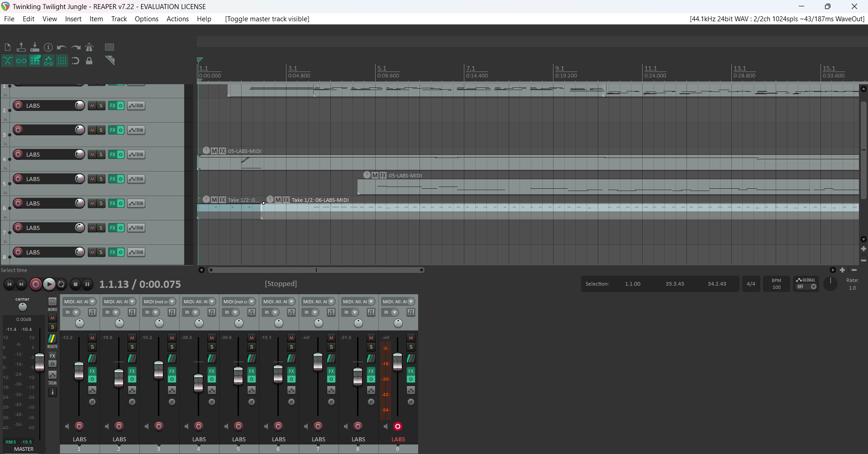Toggle the locking padlock icon
Screen dimensions: 868x454
[x=89, y=61]
